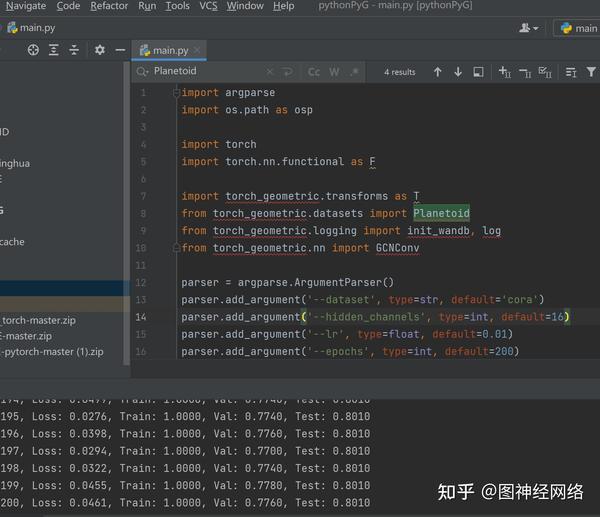Open project panel settings gear
600x517 pixels.
(x=99, y=50)
